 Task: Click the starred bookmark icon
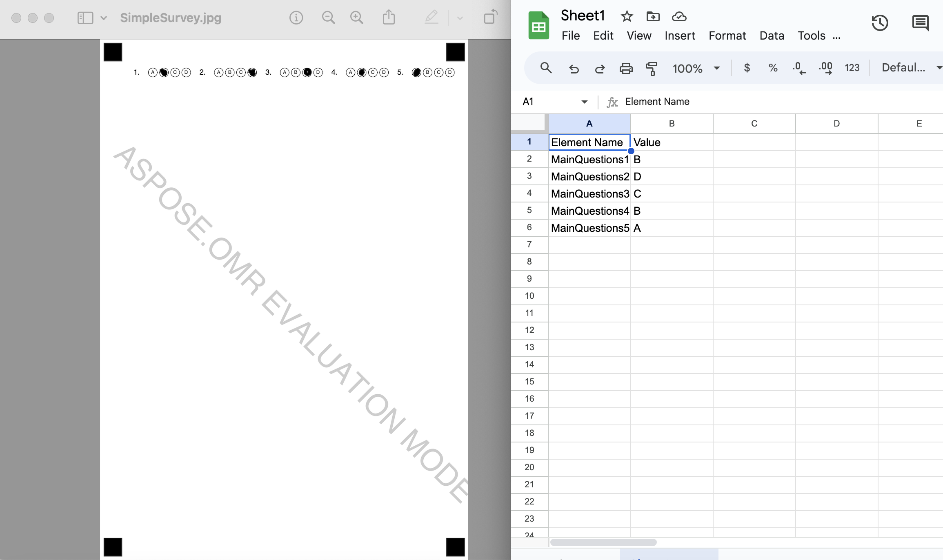click(626, 16)
